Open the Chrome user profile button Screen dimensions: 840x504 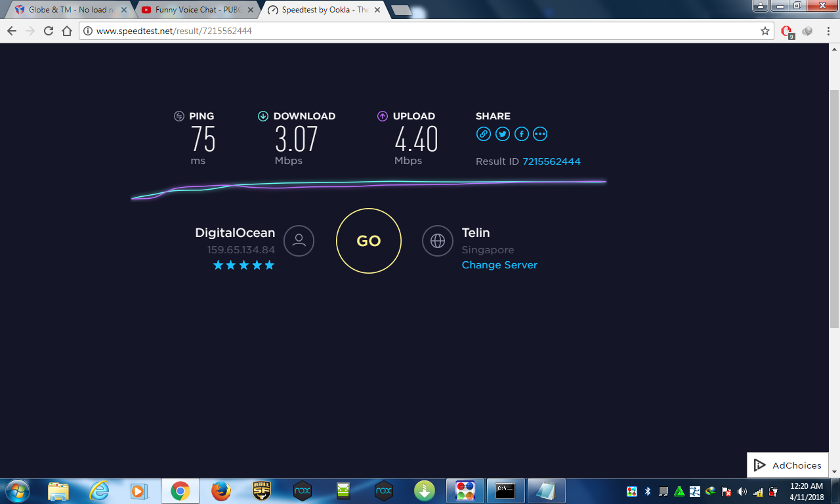[x=760, y=5]
